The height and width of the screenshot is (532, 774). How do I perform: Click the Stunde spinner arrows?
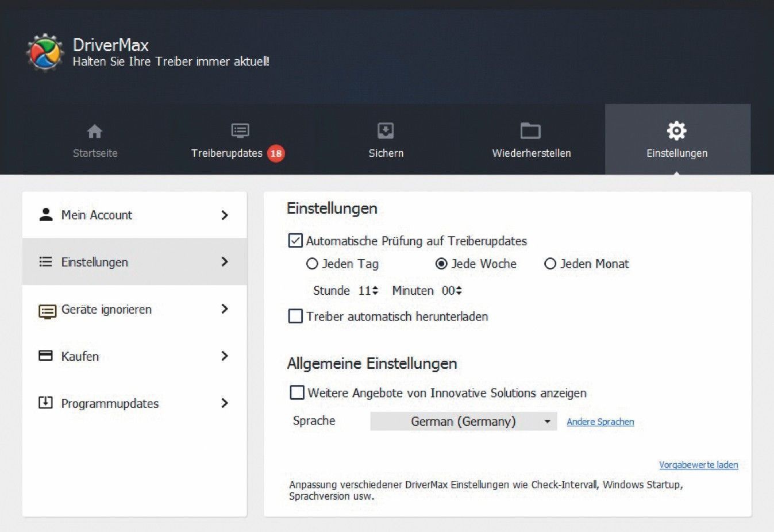click(375, 291)
